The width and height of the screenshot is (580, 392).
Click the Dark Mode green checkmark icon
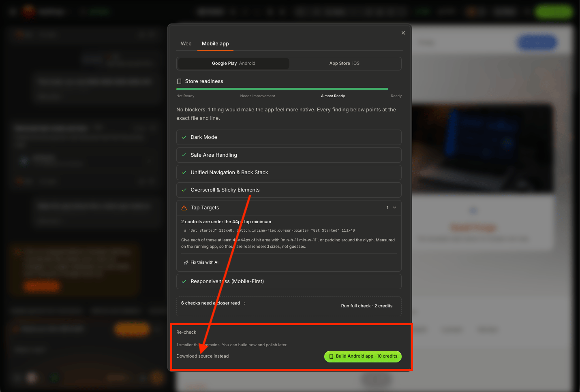point(184,137)
